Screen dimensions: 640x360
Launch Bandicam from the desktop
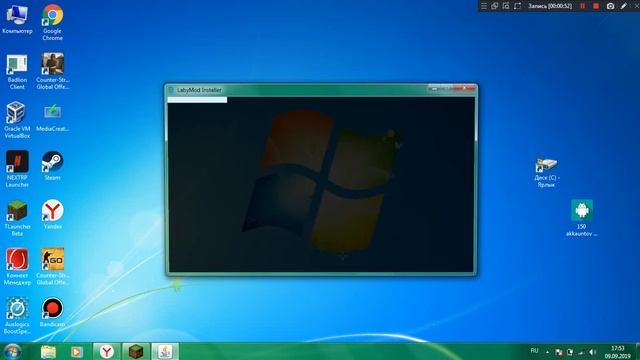[x=52, y=313]
